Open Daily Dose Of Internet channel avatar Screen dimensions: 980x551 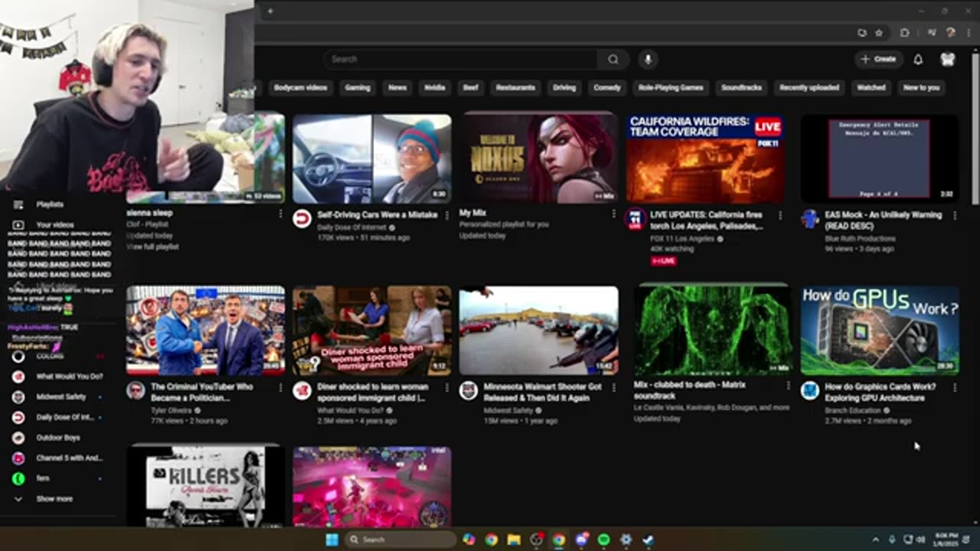click(x=302, y=219)
